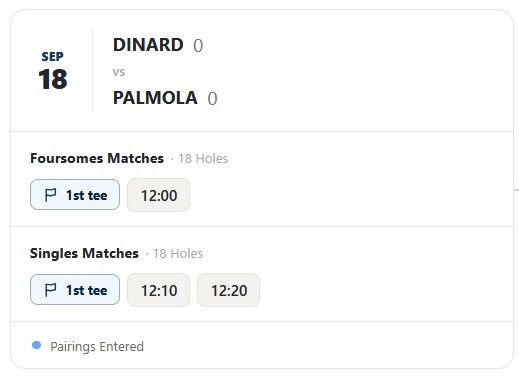Open the 12:20 singles tee time
This screenshot has height=379, width=519.
click(x=229, y=290)
